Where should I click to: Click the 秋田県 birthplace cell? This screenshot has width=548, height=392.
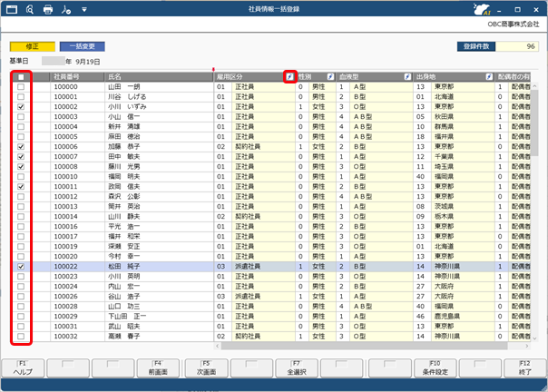463,117
